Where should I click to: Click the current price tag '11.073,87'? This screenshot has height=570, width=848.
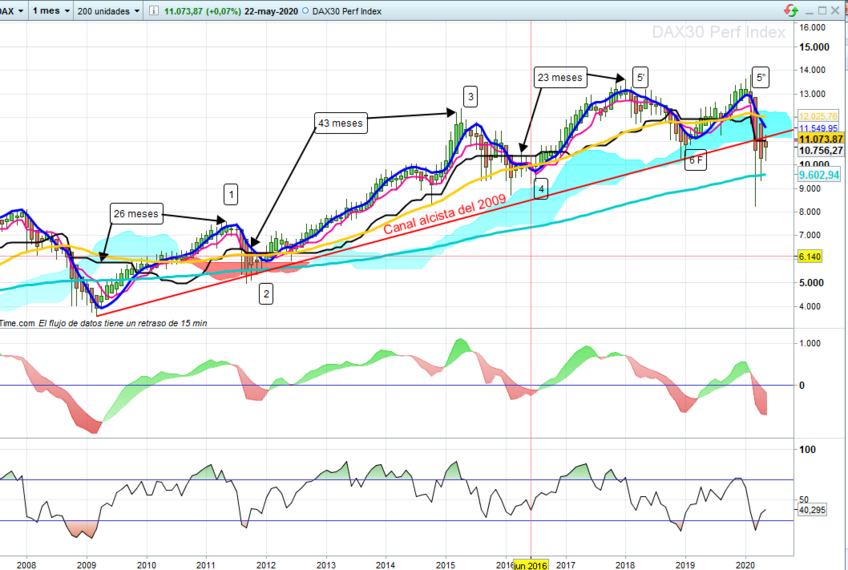(x=821, y=139)
